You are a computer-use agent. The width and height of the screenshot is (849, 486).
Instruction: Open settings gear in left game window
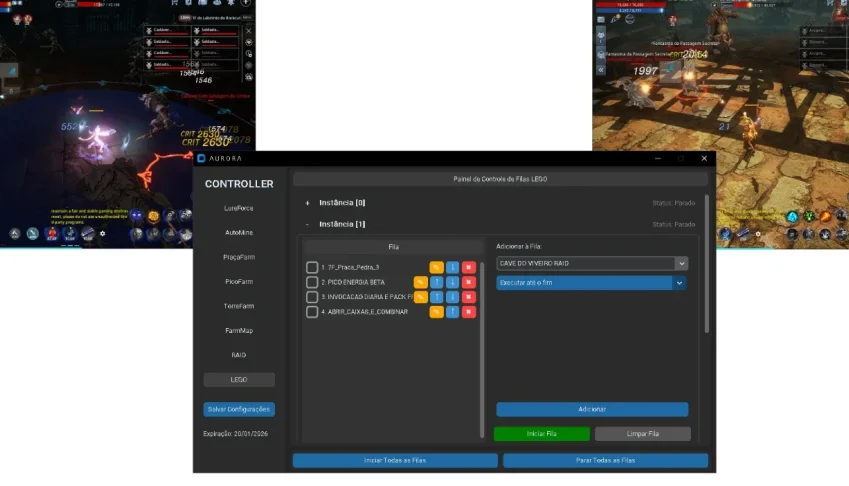[102, 234]
